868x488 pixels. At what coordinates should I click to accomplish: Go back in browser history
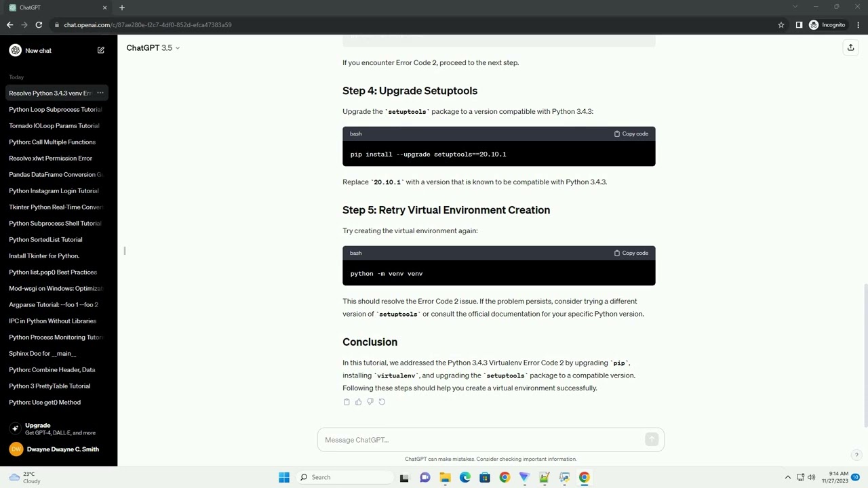9,25
